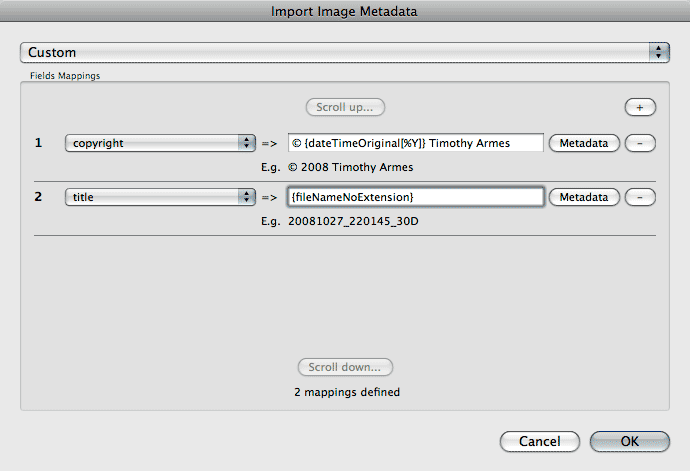Open the Custom preset dropdown
The width and height of the screenshot is (690, 471).
tap(345, 52)
